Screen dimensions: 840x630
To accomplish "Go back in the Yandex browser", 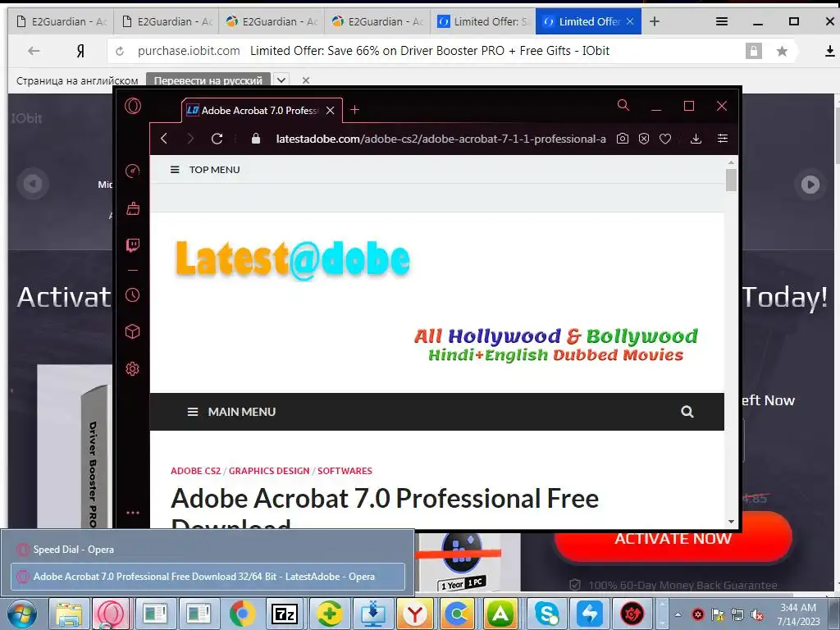I will pos(34,51).
